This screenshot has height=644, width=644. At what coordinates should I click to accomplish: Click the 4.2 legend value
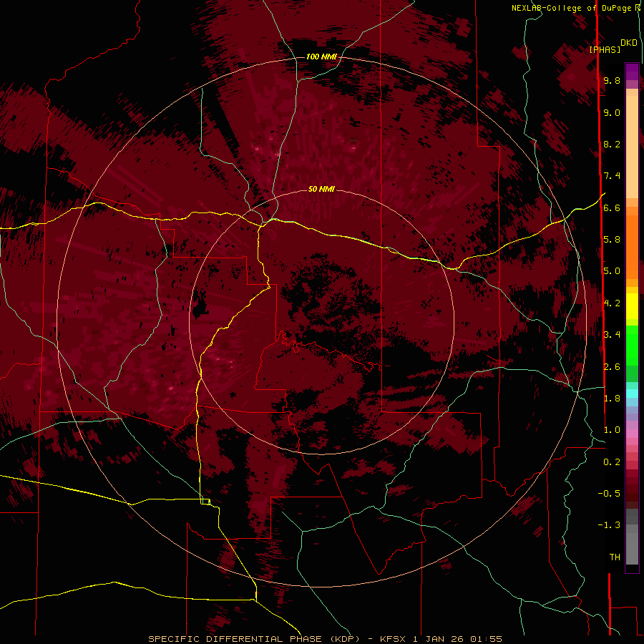click(612, 303)
